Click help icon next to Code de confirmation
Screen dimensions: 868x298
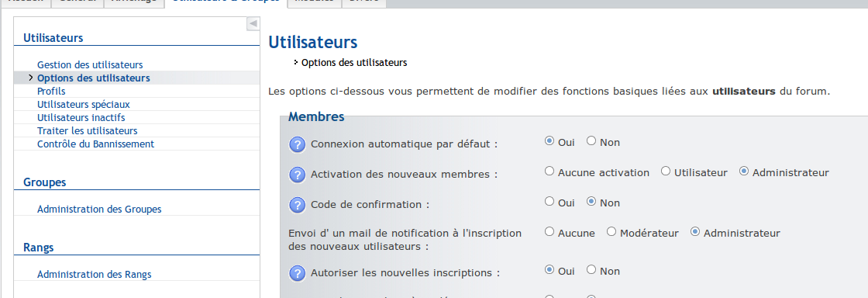(x=298, y=205)
